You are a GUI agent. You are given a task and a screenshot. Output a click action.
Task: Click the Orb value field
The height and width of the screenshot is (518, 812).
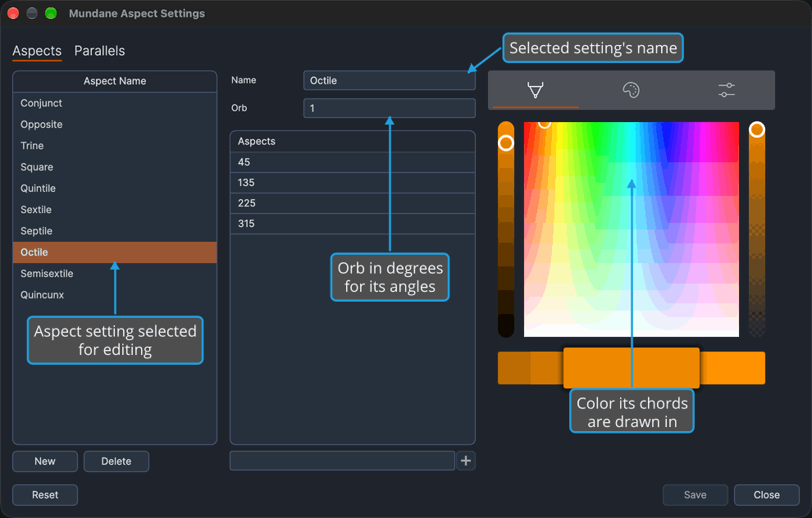[389, 108]
